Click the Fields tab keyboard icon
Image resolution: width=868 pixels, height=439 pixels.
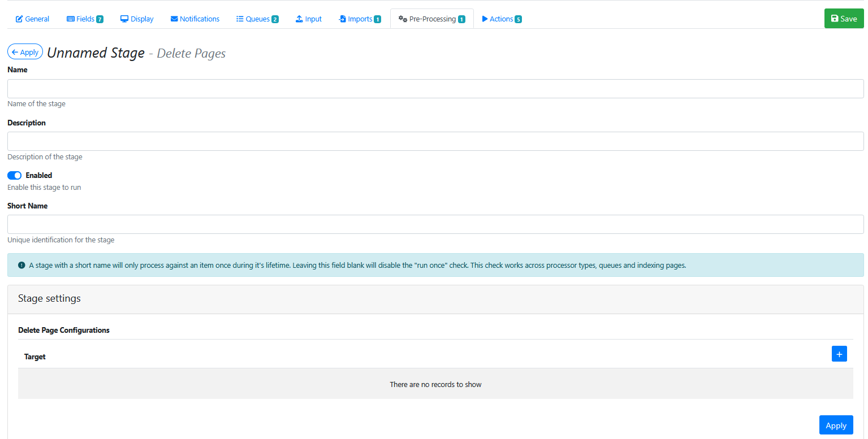point(71,19)
